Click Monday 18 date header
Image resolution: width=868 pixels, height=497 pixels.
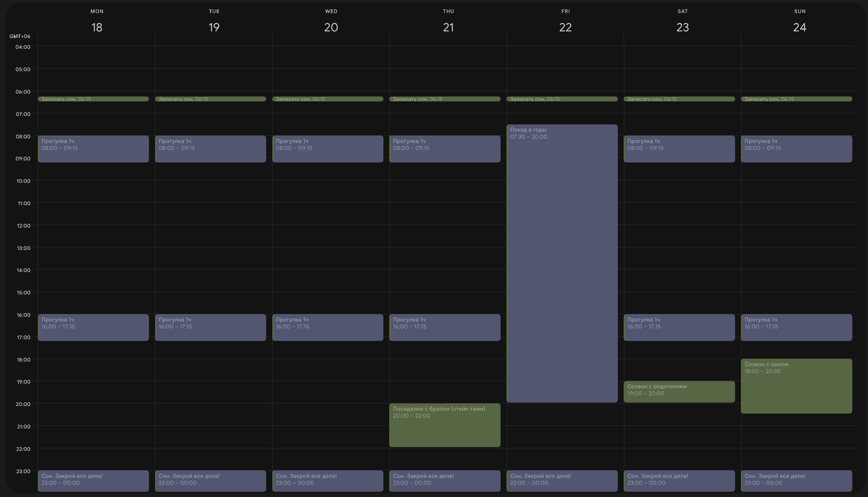coord(97,27)
